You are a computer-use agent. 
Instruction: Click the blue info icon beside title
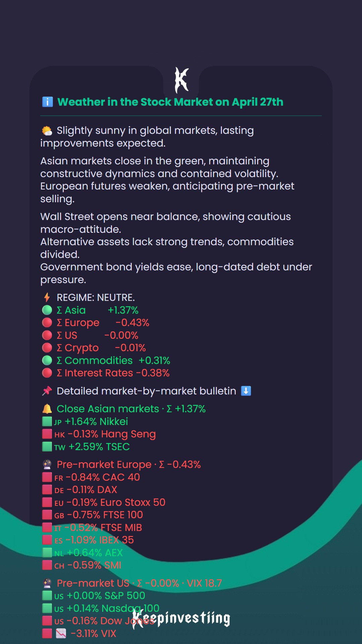47,102
